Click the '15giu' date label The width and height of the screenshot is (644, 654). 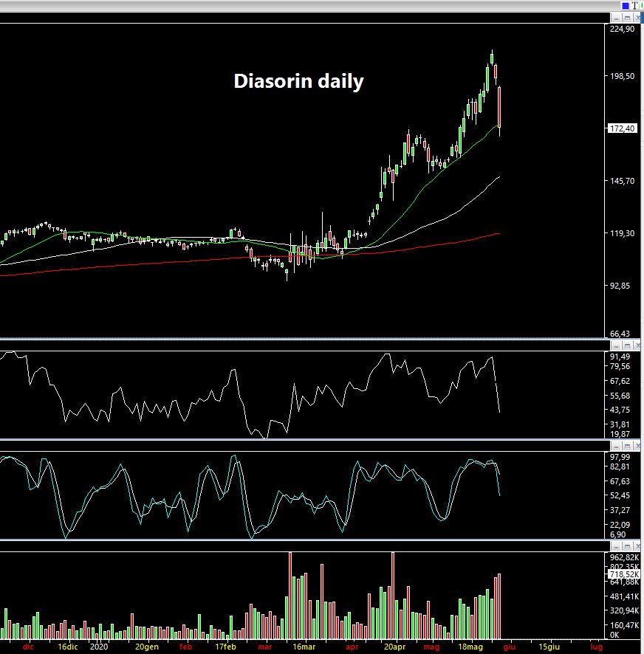[x=549, y=647]
